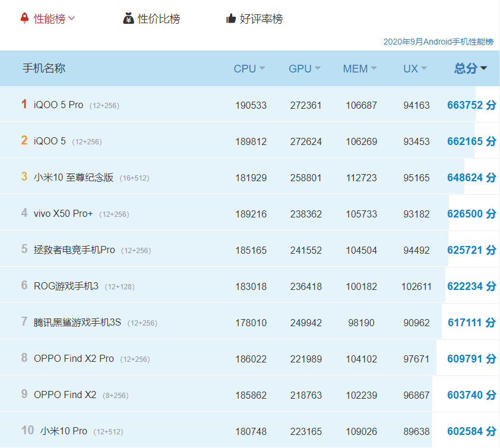The height and width of the screenshot is (448, 500).
Task: Click GPU score 249942
Action: 306,323
